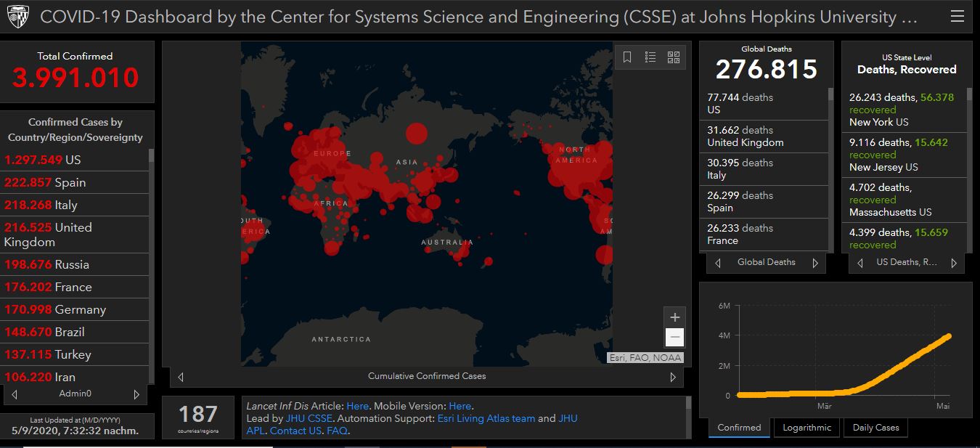Next map view after Cumulative Confirmed Cases
Screen dimensions: 980x448
673,377
